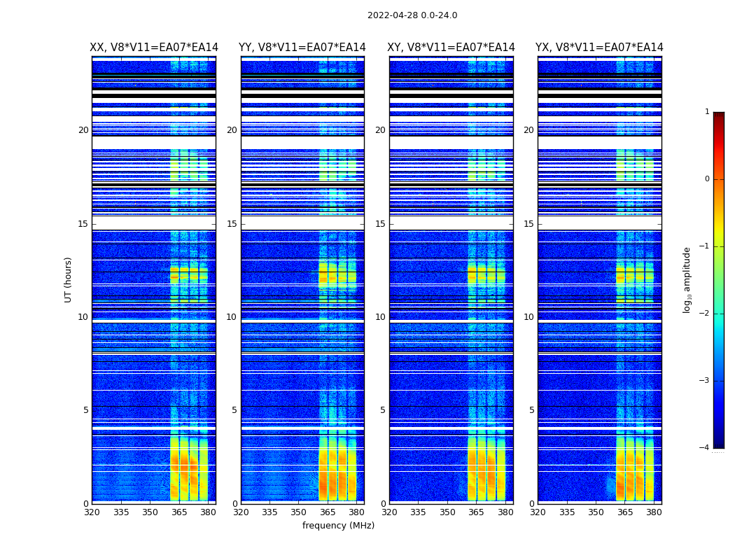Click the red top of the colorbar
This screenshot has height=560, width=735.
point(719,114)
